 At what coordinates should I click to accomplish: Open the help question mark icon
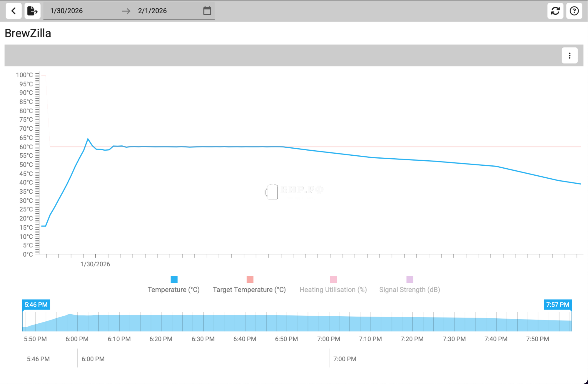(x=574, y=11)
